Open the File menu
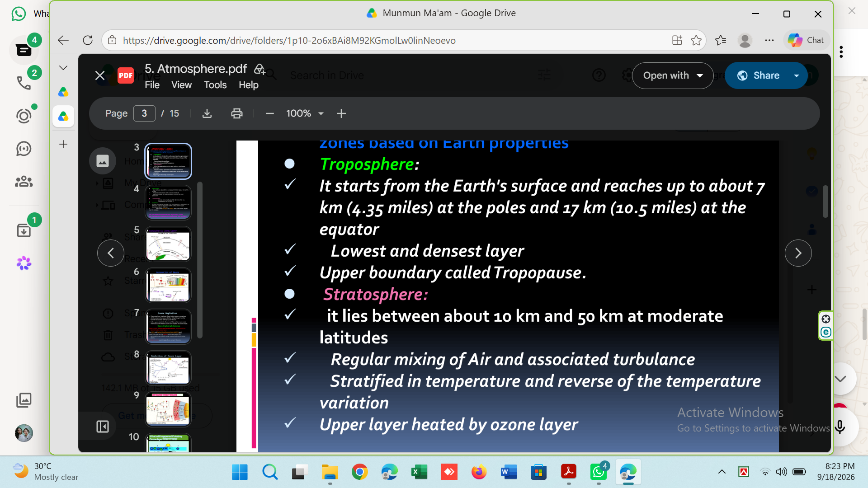This screenshot has height=488, width=868. [x=152, y=85]
